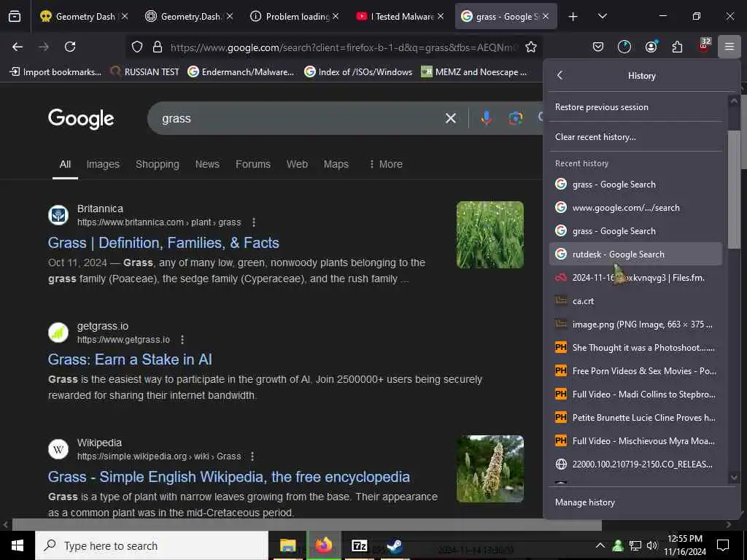Open RUSSIAN TEST bookmark
Screen dimensions: 747x560
[x=145, y=72]
